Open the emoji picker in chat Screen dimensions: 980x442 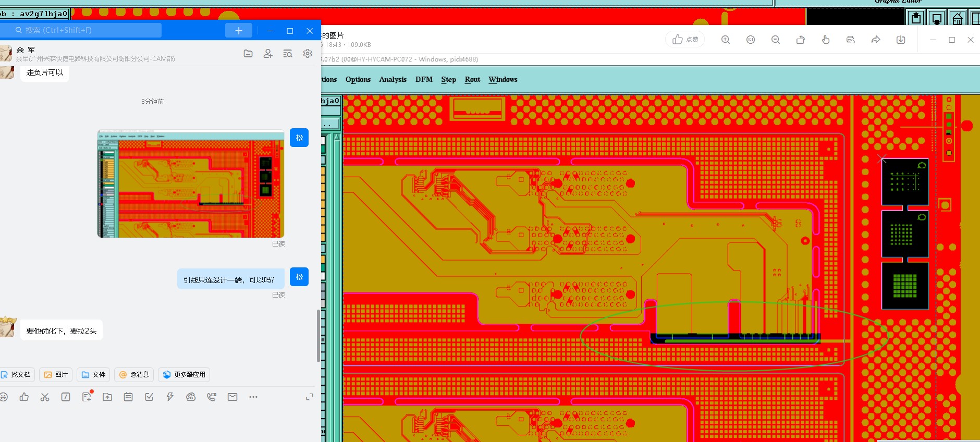(x=4, y=397)
